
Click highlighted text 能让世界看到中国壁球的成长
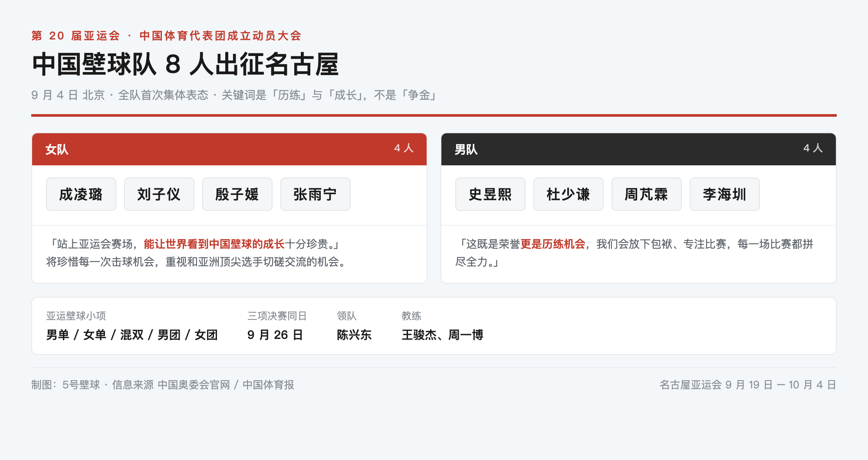pos(214,244)
